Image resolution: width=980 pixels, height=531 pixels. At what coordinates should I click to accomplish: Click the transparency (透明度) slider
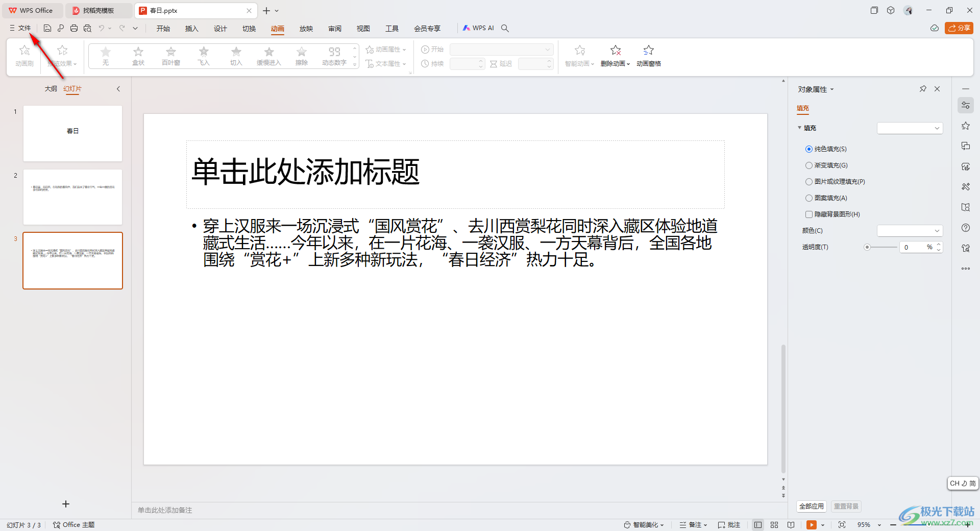pyautogui.click(x=881, y=247)
